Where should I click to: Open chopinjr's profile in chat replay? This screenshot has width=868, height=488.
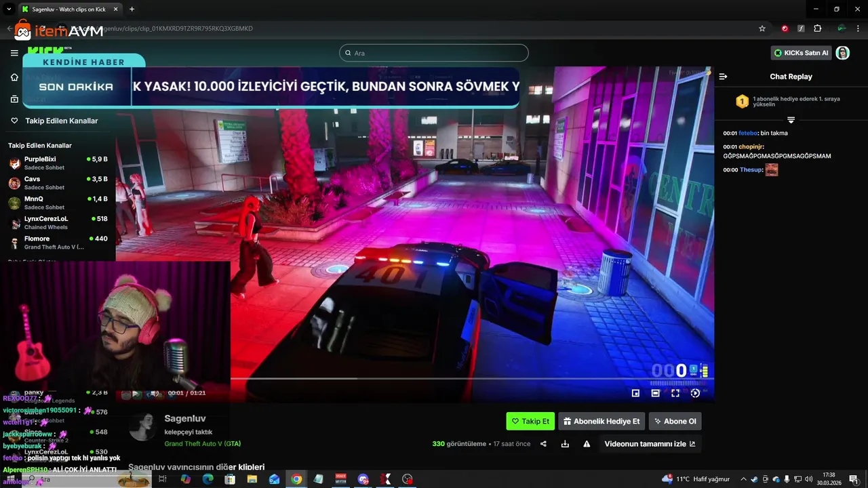click(751, 146)
